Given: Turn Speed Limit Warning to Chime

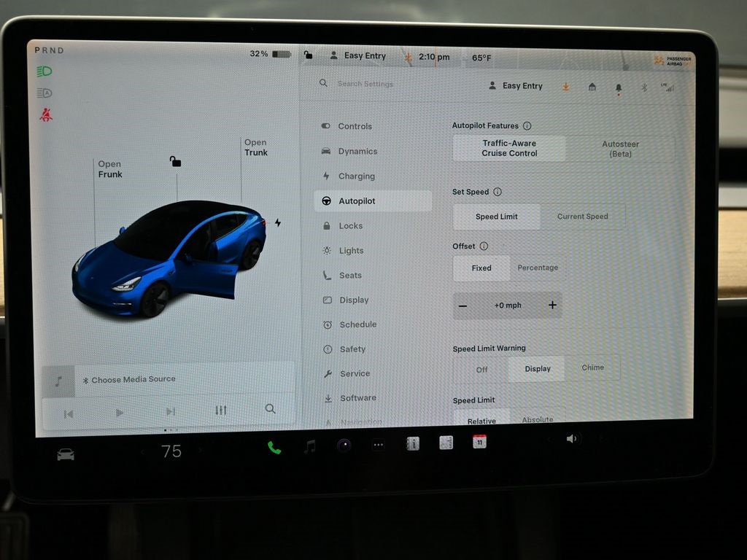Looking at the screenshot, I should tap(592, 367).
